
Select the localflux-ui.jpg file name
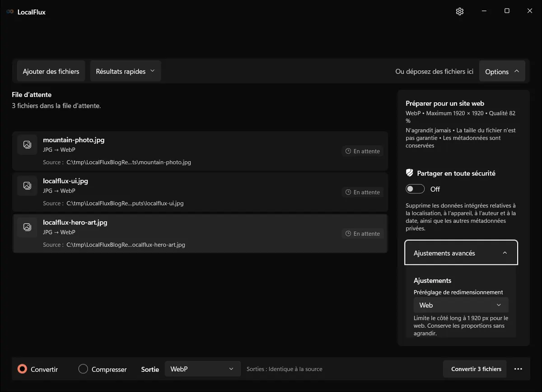pyautogui.click(x=65, y=181)
